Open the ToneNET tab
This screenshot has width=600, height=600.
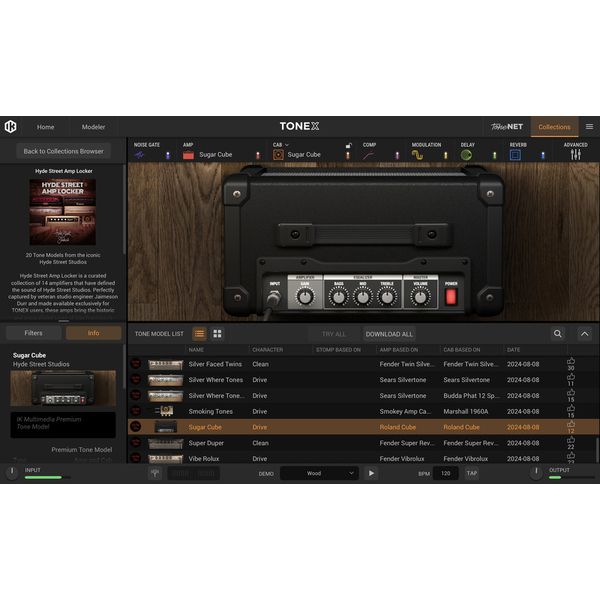point(507,127)
